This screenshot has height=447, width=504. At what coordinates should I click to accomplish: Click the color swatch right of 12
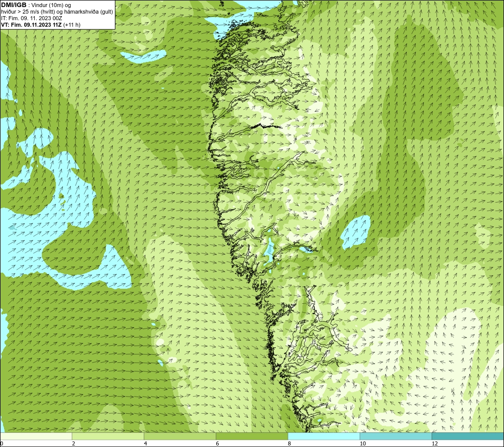468,436
